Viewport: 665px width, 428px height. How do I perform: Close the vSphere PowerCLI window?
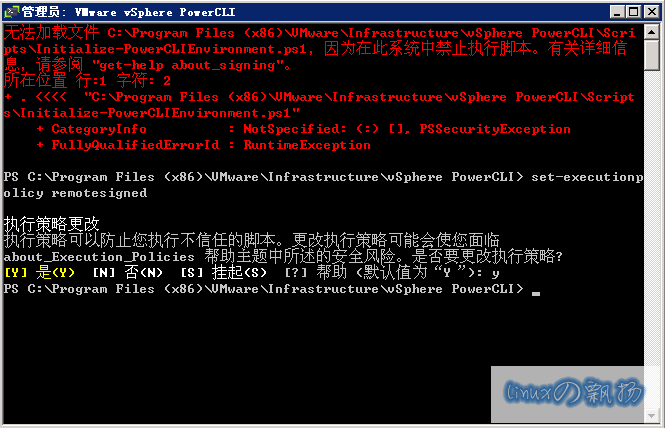click(652, 12)
